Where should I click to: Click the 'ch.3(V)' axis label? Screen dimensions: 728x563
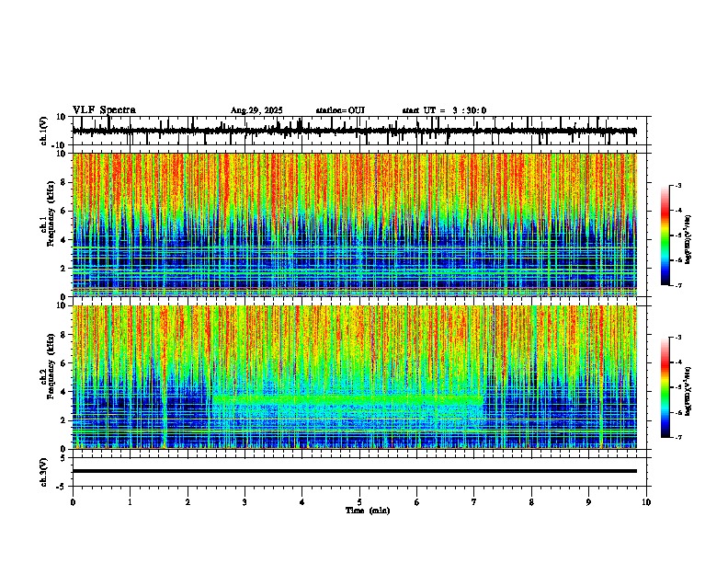pyautogui.click(x=44, y=472)
